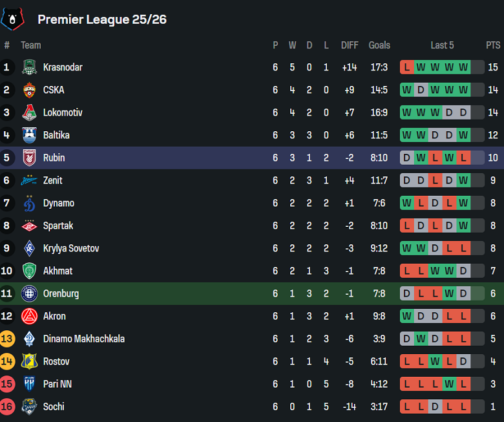Click the Dynamo club crest
504x422 pixels.
click(29, 203)
